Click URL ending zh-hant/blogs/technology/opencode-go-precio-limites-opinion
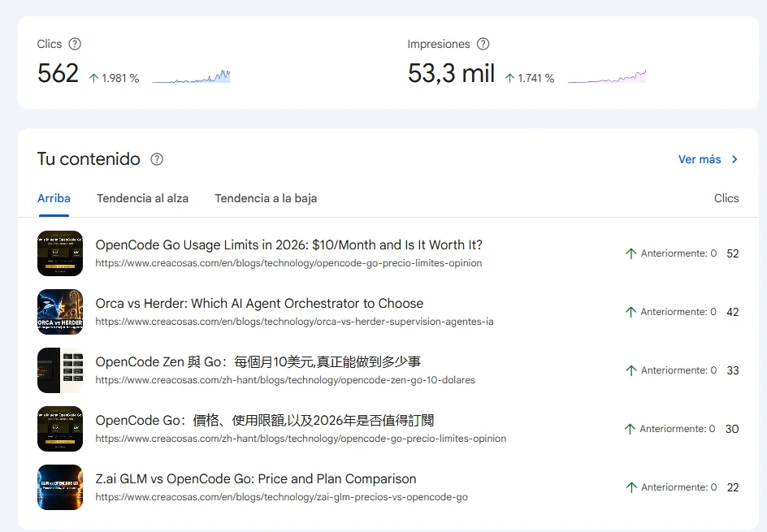 [x=301, y=439]
